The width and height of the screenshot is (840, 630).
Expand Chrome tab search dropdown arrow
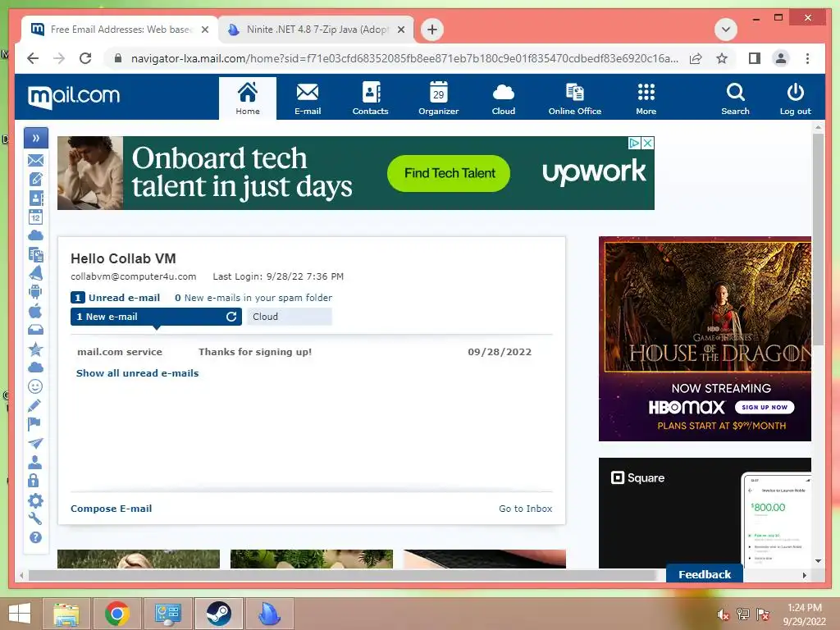pyautogui.click(x=726, y=30)
